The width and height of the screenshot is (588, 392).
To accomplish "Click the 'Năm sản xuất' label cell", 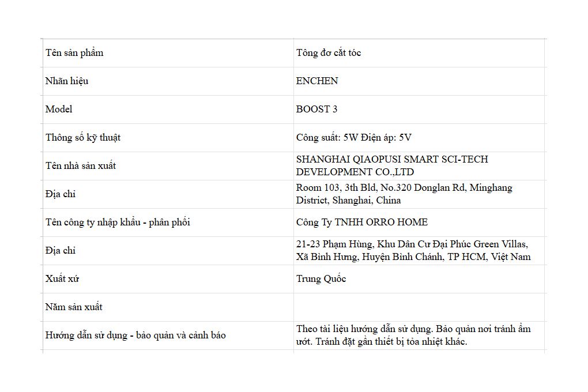I will 168,307.
